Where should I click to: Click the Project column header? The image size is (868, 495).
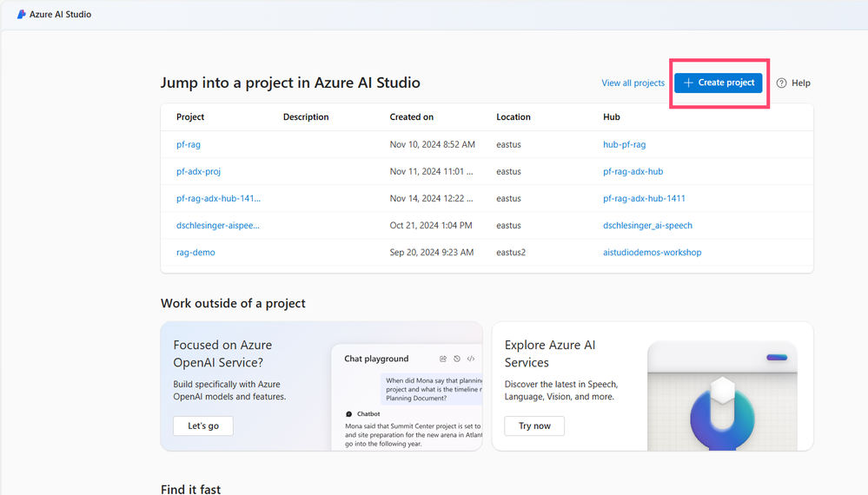[190, 117]
